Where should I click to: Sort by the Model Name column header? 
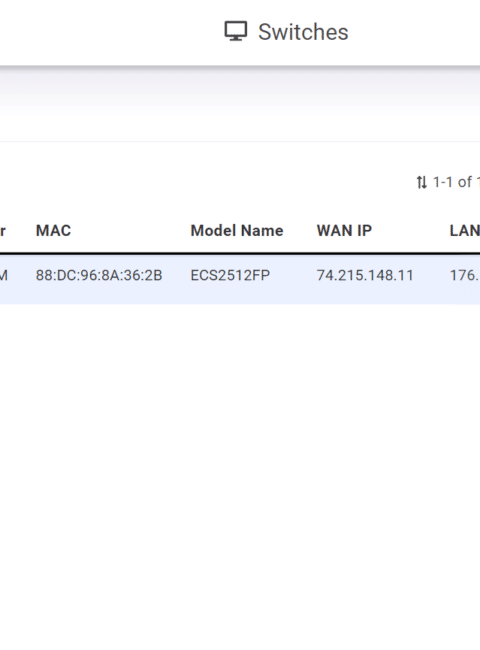point(237,230)
